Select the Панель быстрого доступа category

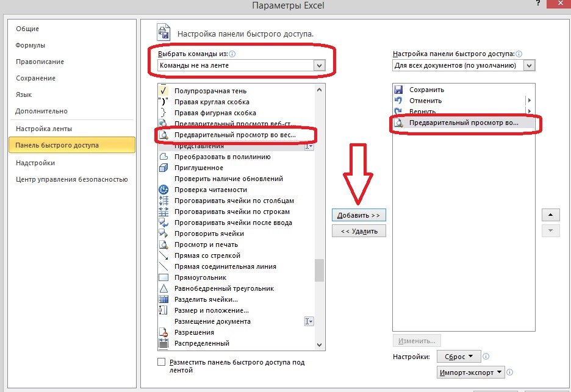tap(72, 145)
